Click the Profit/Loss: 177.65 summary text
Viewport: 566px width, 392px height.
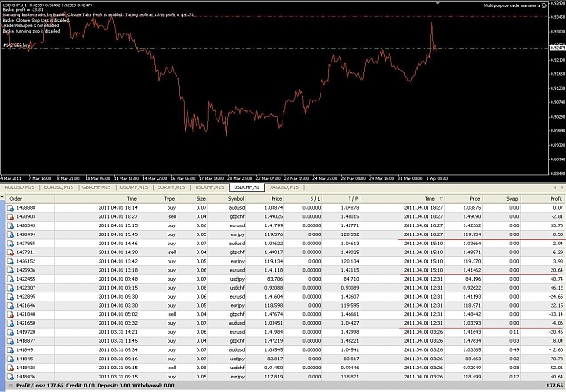click(40, 386)
